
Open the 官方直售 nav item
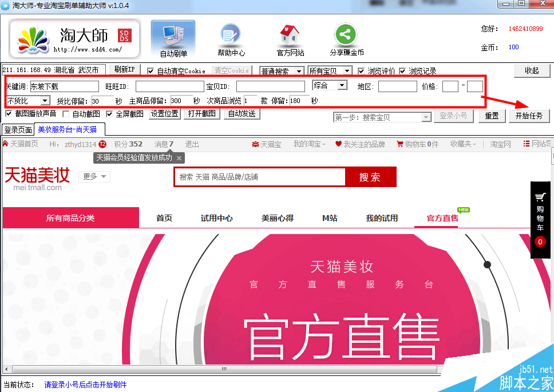(x=442, y=218)
